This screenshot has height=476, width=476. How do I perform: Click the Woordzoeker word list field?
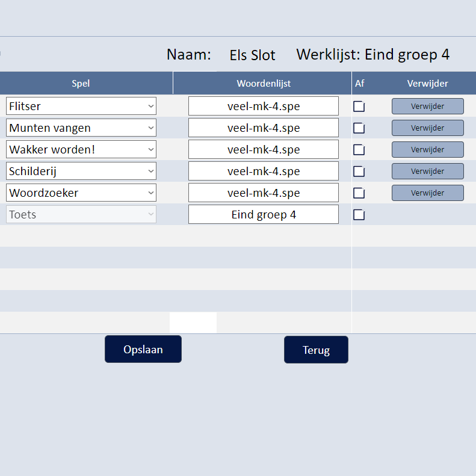pyautogui.click(x=264, y=193)
